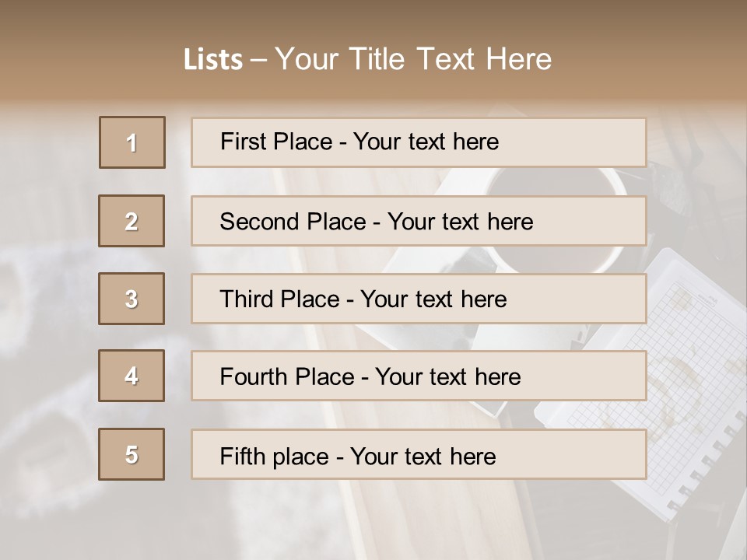The image size is (747, 560).
Task: Click the number 3 square
Action: tap(132, 299)
